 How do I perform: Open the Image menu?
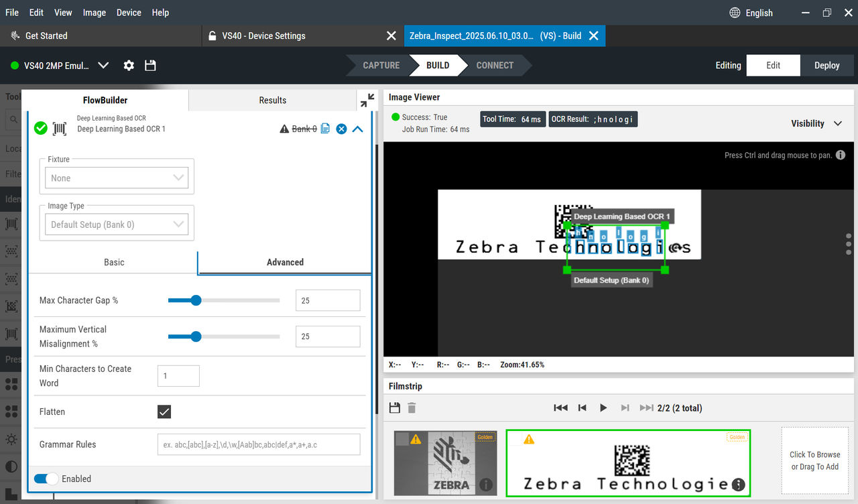click(x=95, y=12)
